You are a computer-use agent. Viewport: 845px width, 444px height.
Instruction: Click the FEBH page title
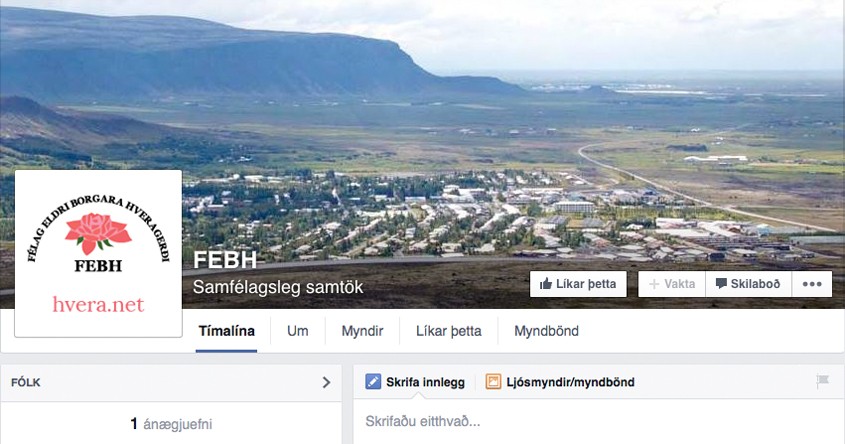[x=225, y=260]
